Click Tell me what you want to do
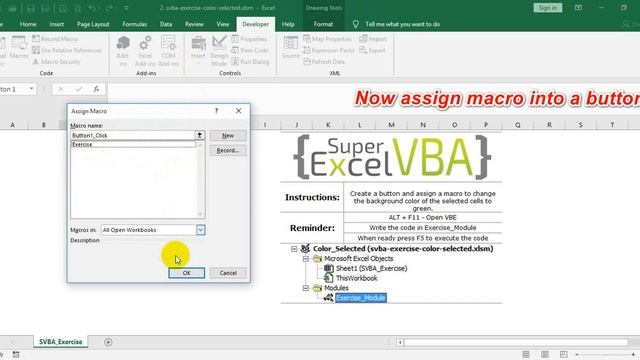640x360 pixels. [402, 24]
